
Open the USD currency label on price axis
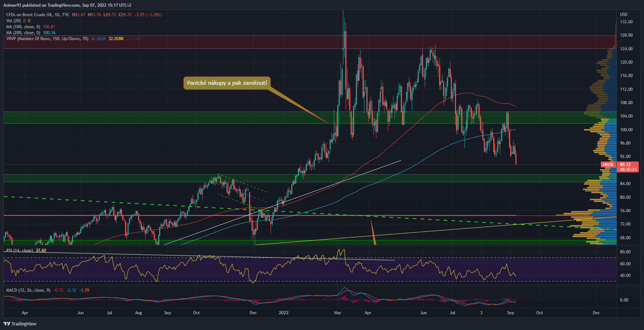[624, 14]
